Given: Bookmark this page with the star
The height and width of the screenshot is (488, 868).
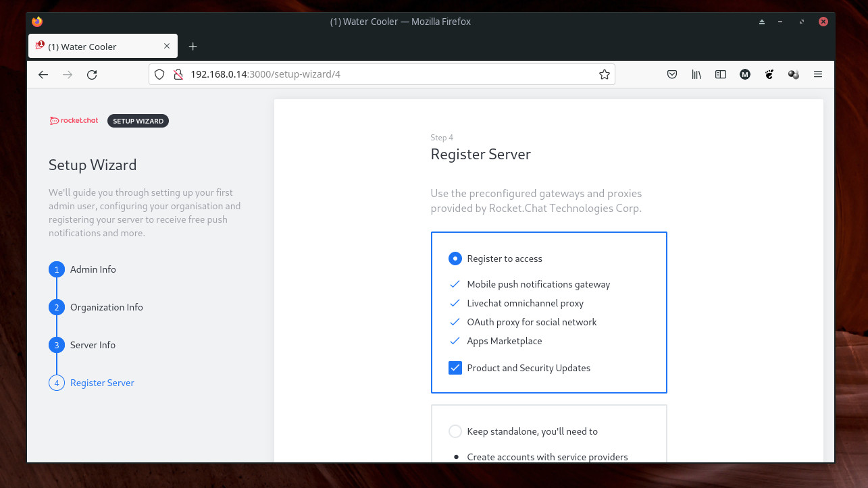Looking at the screenshot, I should [x=605, y=74].
